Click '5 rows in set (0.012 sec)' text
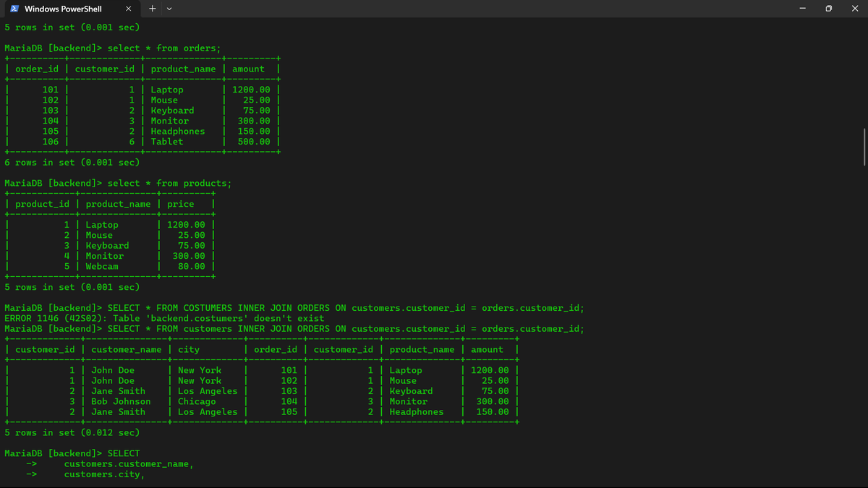 click(72, 432)
